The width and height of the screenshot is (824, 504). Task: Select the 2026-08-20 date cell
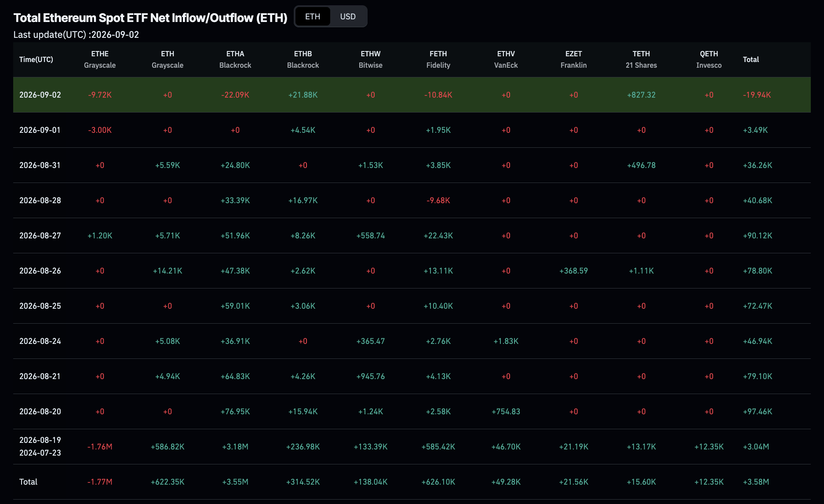pos(40,412)
